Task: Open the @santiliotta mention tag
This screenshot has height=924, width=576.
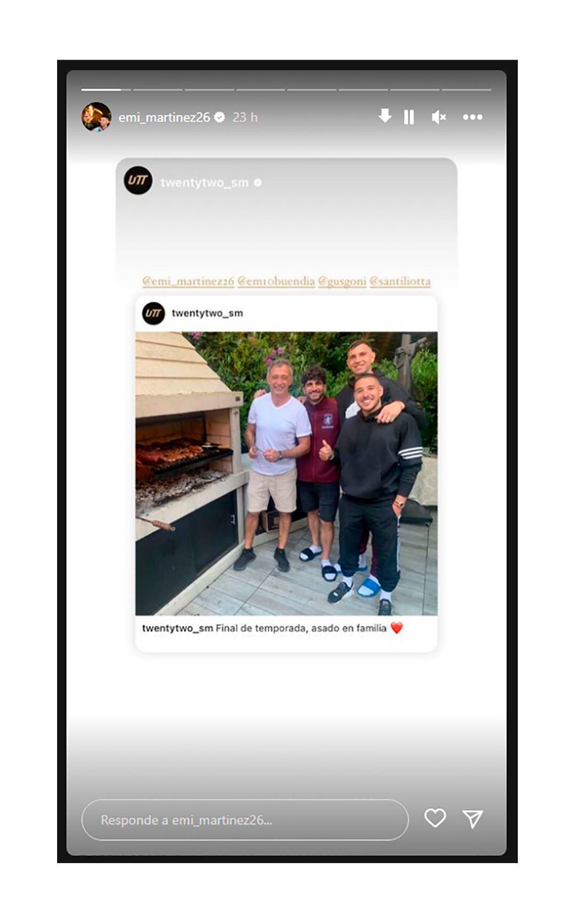Action: [x=400, y=281]
